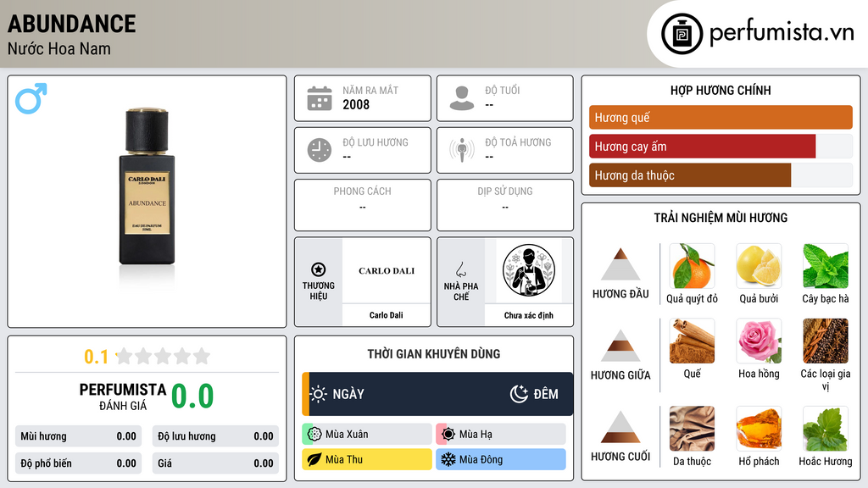Click the calendar icon beside Năm ra mắt
This screenshot has width=868, height=488.
tap(320, 98)
